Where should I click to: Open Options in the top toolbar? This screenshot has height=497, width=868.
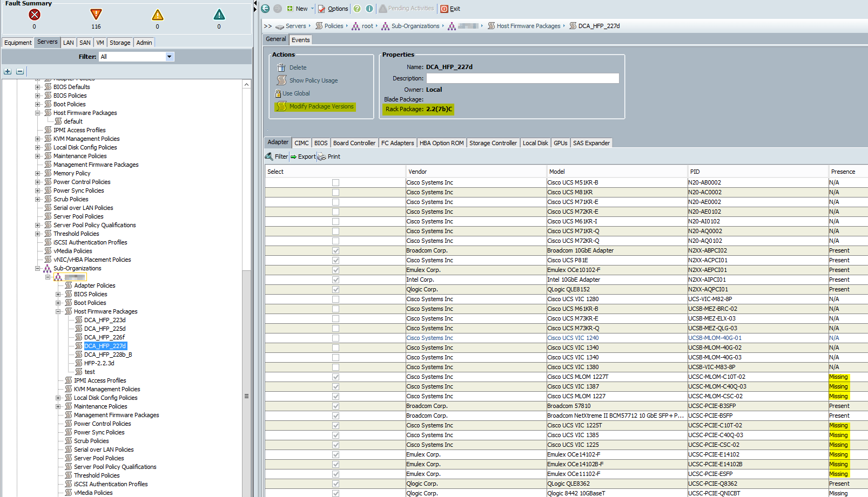click(333, 9)
